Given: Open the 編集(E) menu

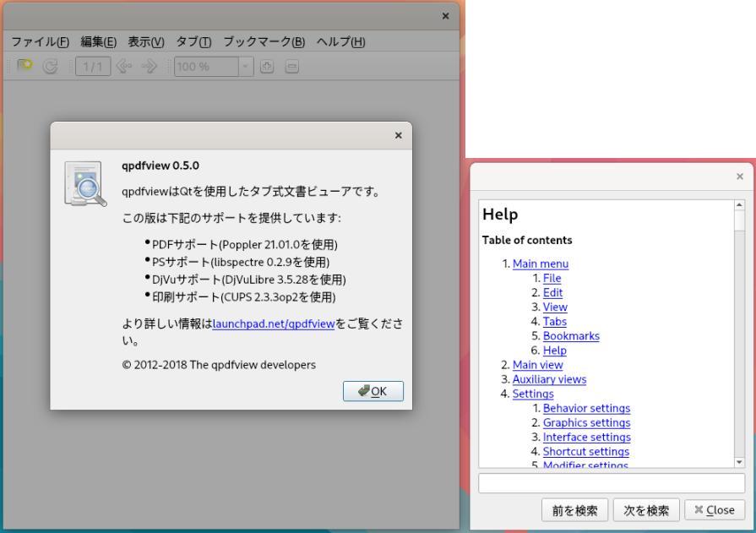Looking at the screenshot, I should tap(98, 42).
